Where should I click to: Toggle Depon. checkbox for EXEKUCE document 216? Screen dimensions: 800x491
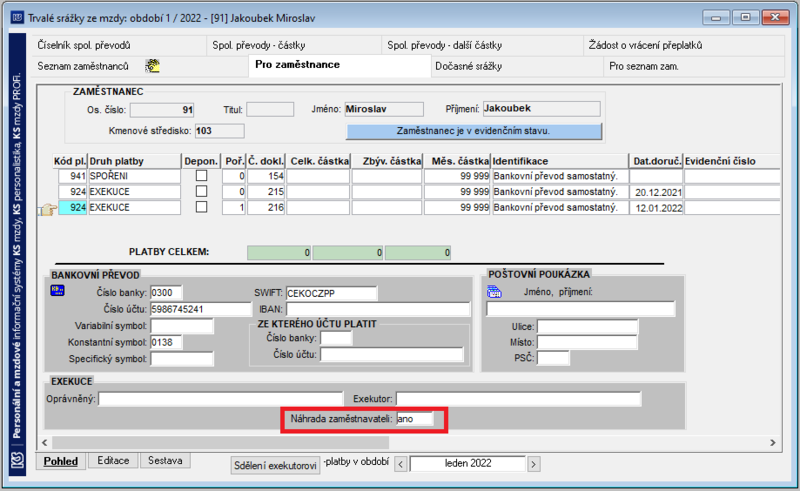tap(202, 207)
